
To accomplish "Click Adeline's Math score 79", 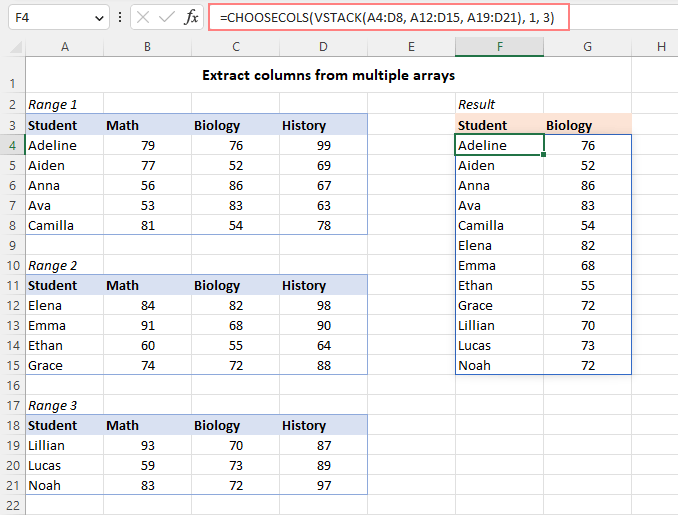I will (x=147, y=145).
